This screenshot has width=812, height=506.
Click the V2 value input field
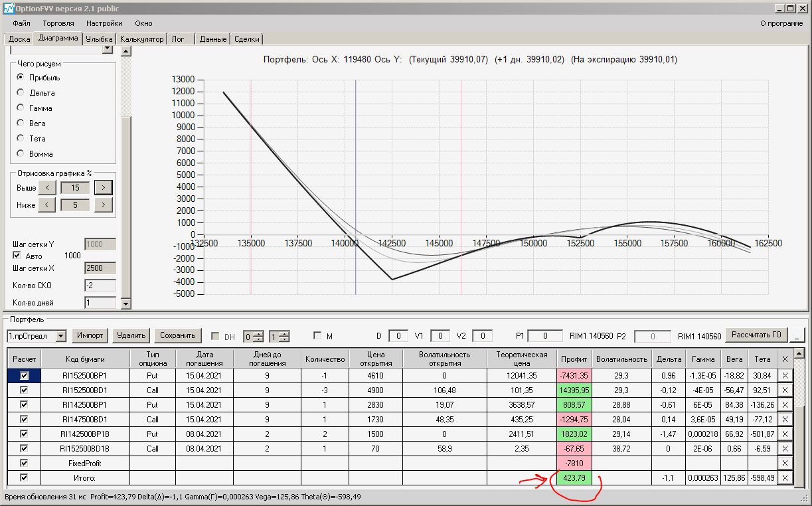point(482,336)
